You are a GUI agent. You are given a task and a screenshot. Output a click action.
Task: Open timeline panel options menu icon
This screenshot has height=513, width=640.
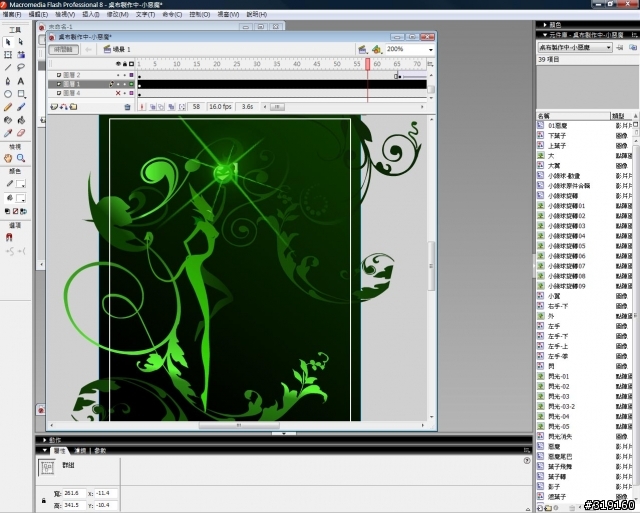(x=430, y=64)
